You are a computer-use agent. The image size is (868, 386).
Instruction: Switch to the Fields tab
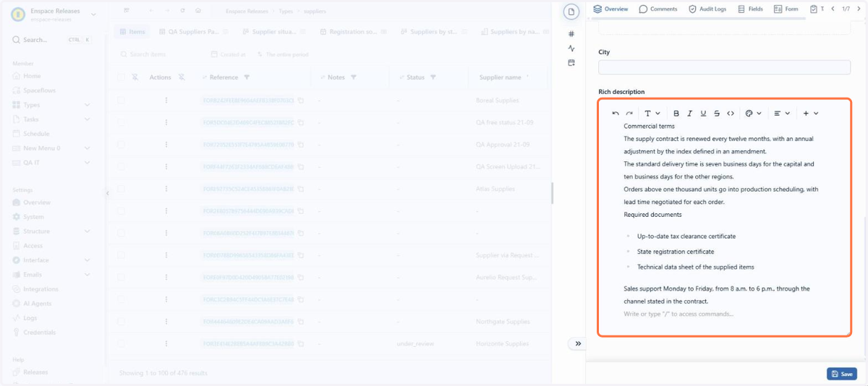click(x=750, y=9)
